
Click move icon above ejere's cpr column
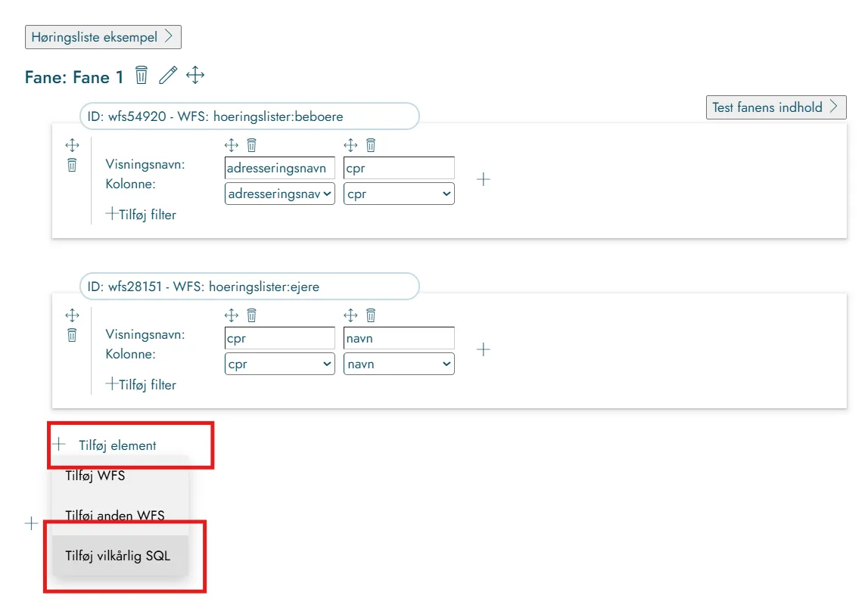[x=232, y=316]
